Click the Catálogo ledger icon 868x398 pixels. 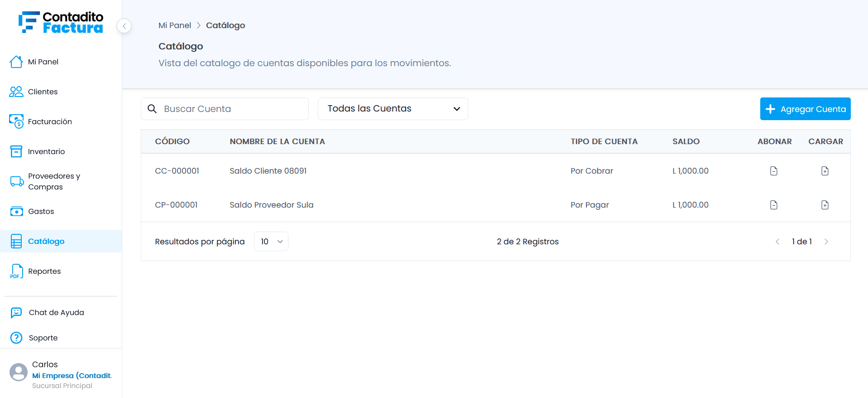tap(16, 241)
